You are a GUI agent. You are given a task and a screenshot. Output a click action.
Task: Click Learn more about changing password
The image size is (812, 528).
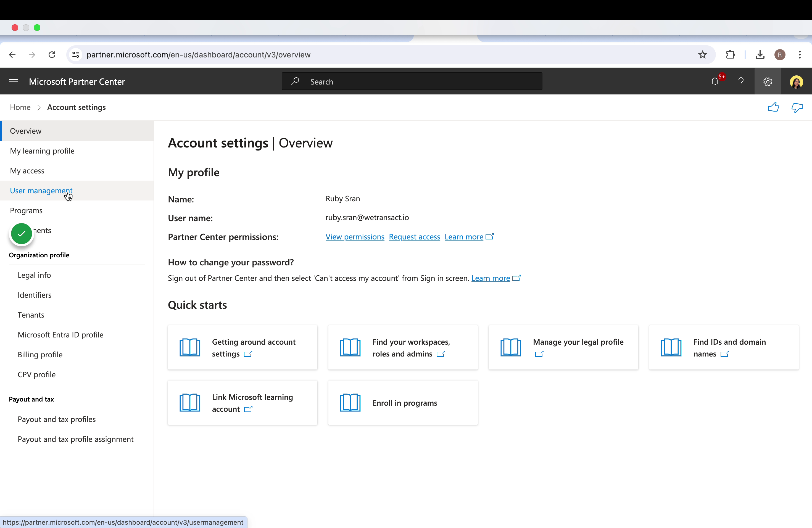point(495,278)
